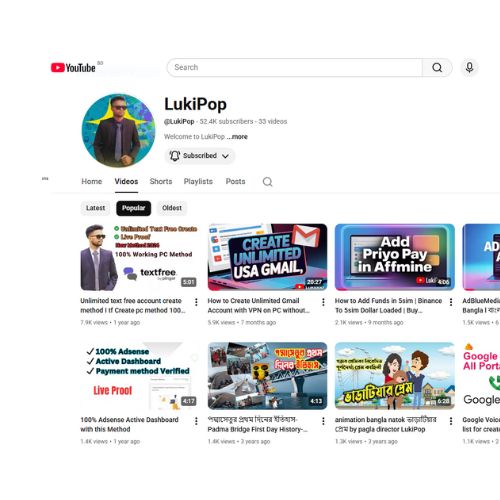Click the LukiPop channel name heading
500x500 pixels.
[195, 104]
